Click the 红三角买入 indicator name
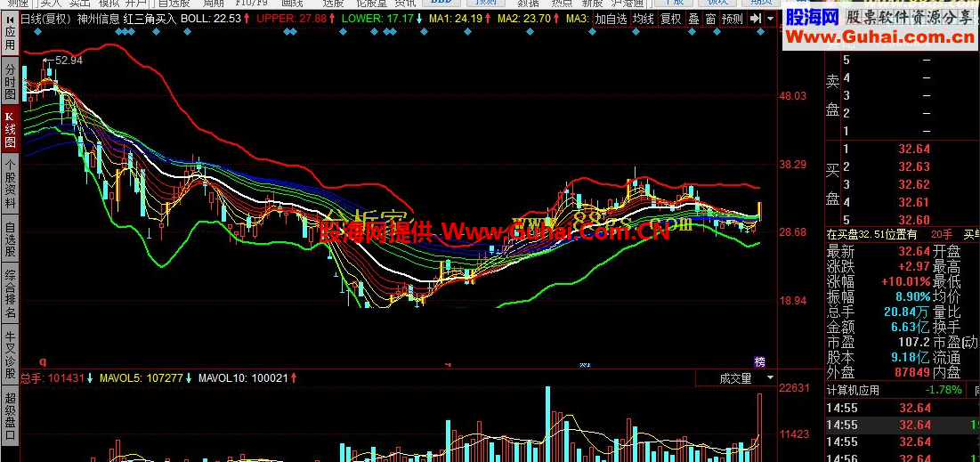The image size is (980, 462). [x=150, y=19]
